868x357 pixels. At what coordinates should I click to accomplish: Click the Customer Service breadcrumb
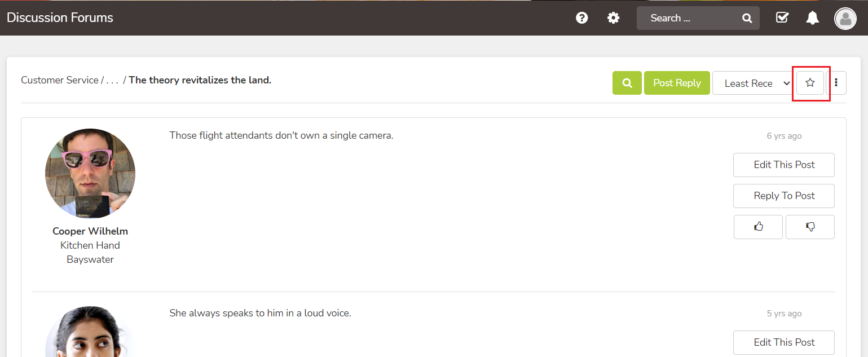click(x=60, y=80)
